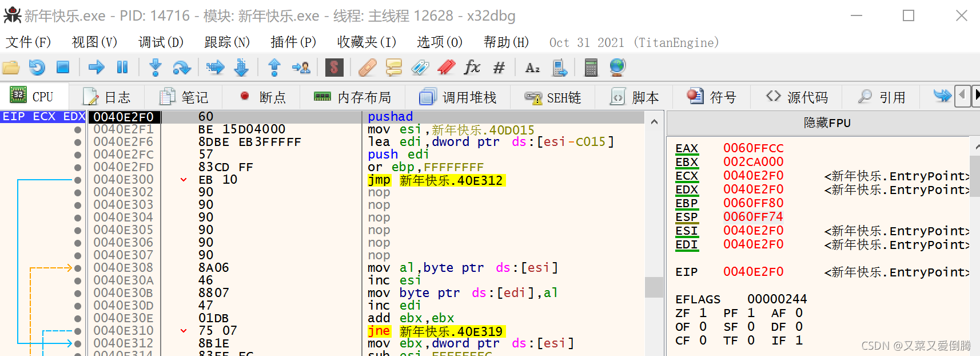This screenshot has height=356, width=980.
Task: Open the 选项(O) menu
Action: click(440, 42)
